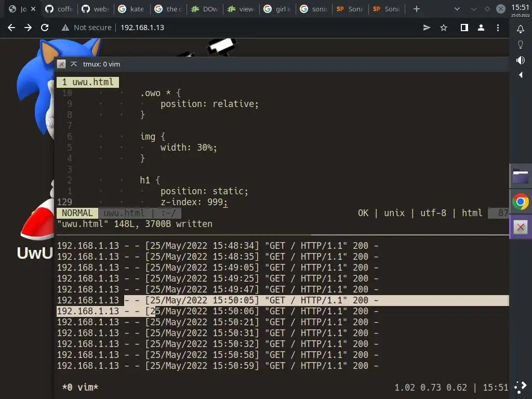Click the diamond icon in Chrome titlebar
The image size is (532, 399).
[x=487, y=9]
